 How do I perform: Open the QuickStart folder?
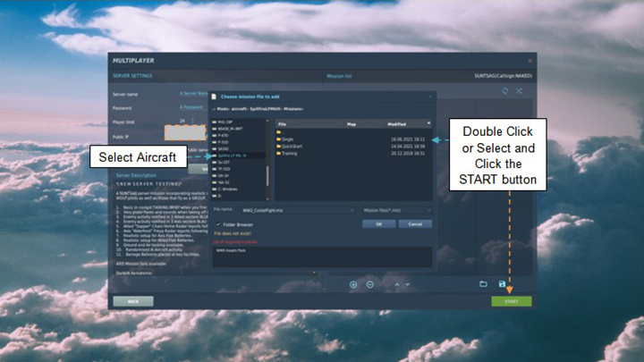(292, 147)
